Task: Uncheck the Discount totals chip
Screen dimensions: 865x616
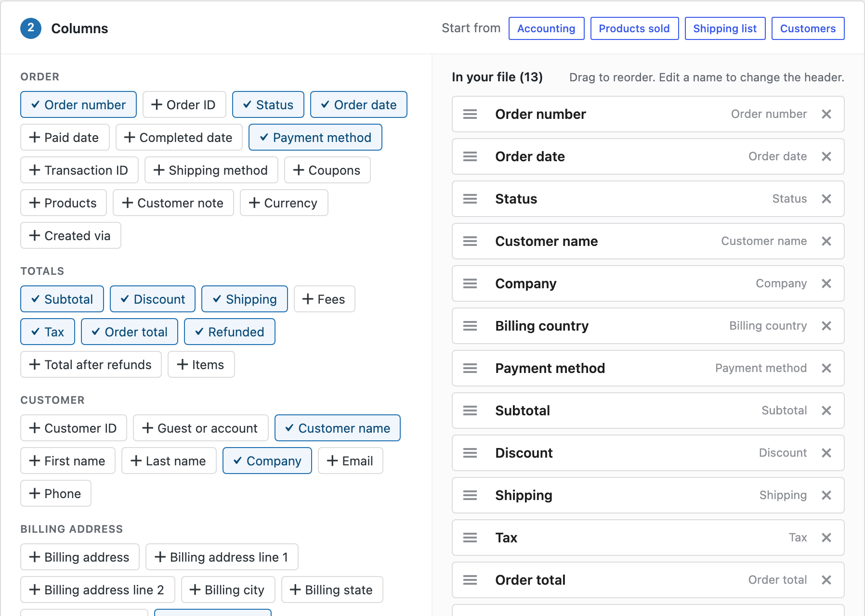Action: tap(153, 299)
